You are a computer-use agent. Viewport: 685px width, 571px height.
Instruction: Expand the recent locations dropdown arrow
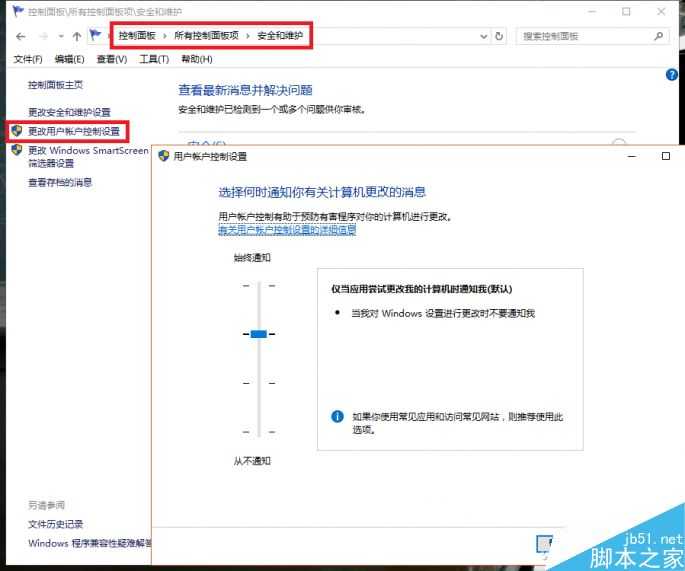(x=61, y=36)
